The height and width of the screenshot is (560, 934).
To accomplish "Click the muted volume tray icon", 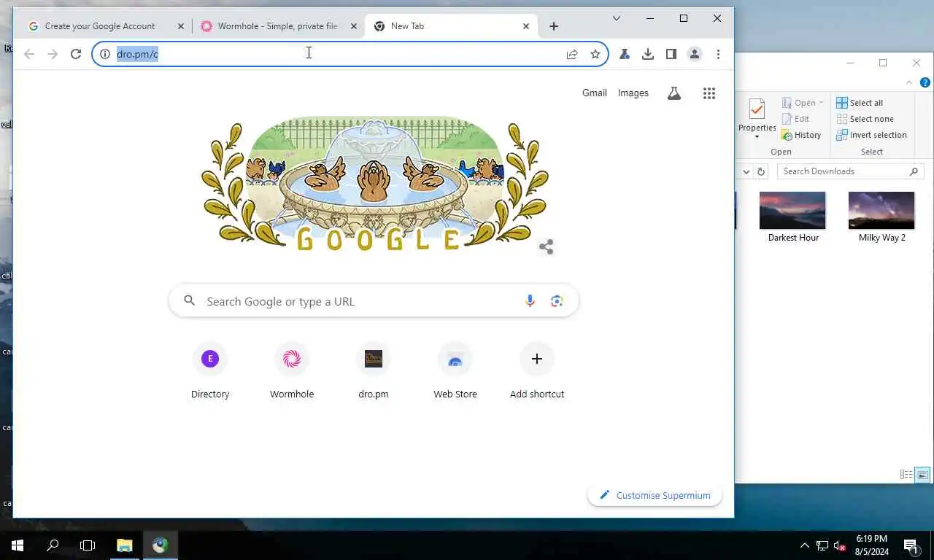I will 839,545.
